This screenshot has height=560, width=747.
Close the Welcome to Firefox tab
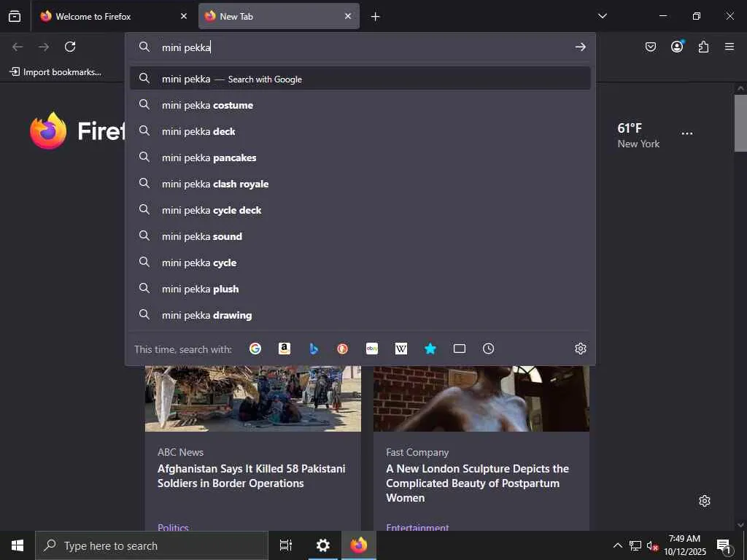coord(184,16)
